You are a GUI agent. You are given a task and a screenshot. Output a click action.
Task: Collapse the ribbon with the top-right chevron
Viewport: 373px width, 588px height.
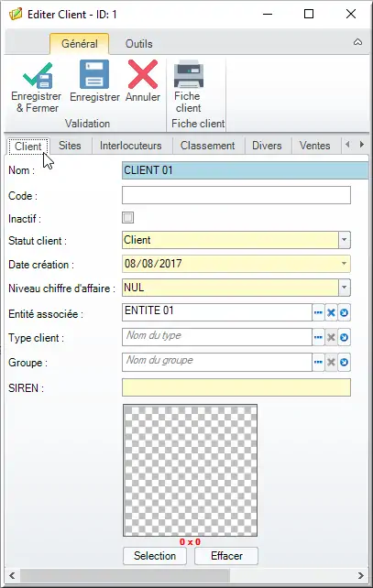pyautogui.click(x=357, y=42)
